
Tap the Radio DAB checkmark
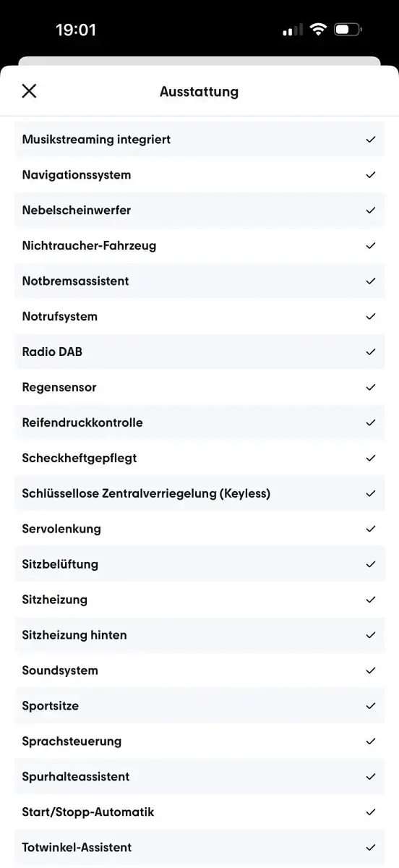point(371,352)
